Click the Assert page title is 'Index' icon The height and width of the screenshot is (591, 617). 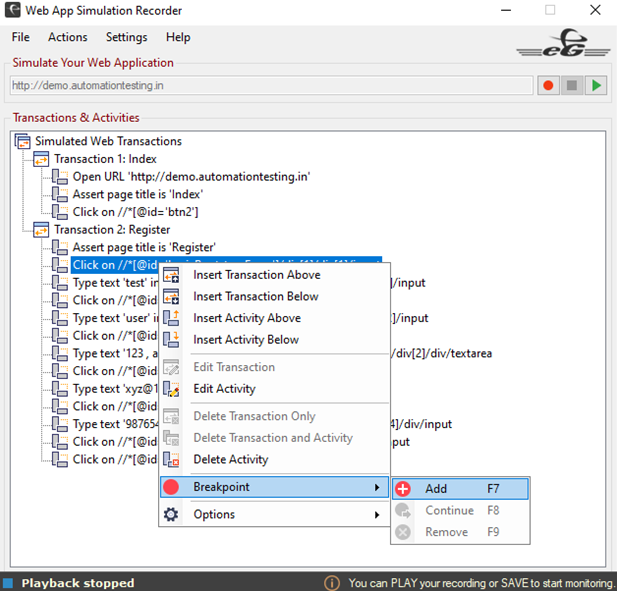pyautogui.click(x=59, y=194)
